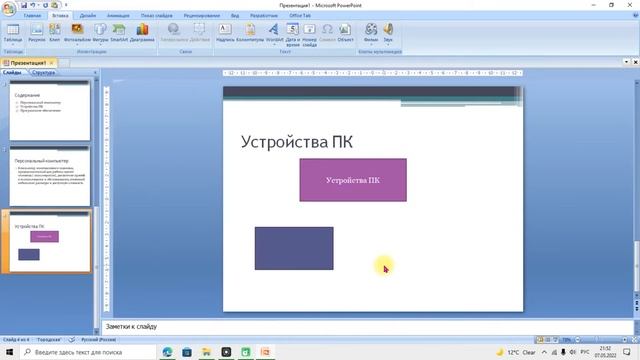Image resolution: width=640 pixels, height=360 pixels.
Task: Click the Русский (Россия) language indicator
Action: pos(98,340)
